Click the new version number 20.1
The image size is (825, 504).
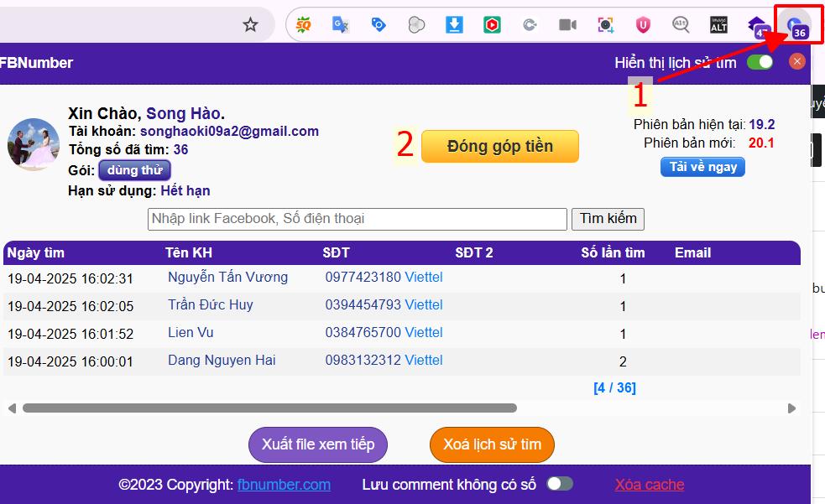pyautogui.click(x=761, y=143)
